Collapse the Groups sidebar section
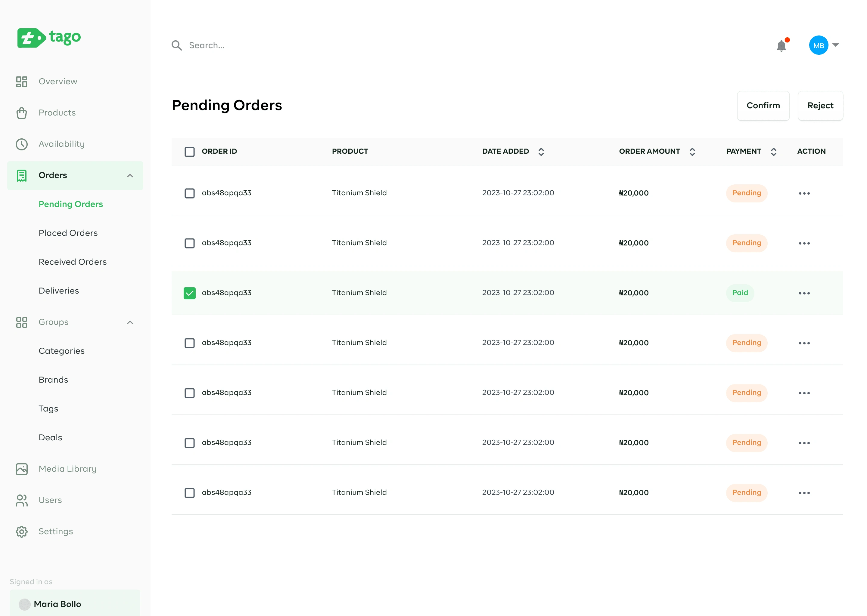The height and width of the screenshot is (616, 867). pyautogui.click(x=130, y=322)
